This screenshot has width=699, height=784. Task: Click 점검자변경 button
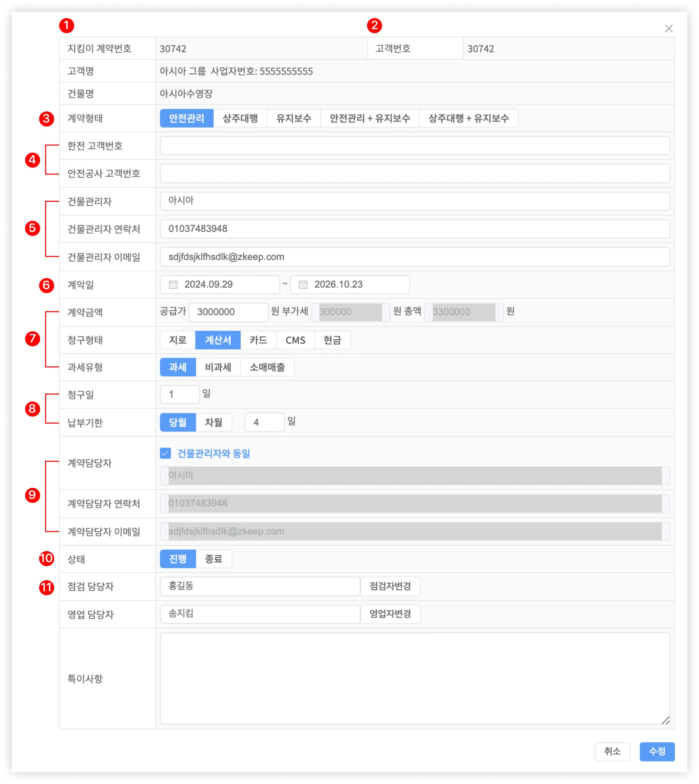click(x=390, y=586)
